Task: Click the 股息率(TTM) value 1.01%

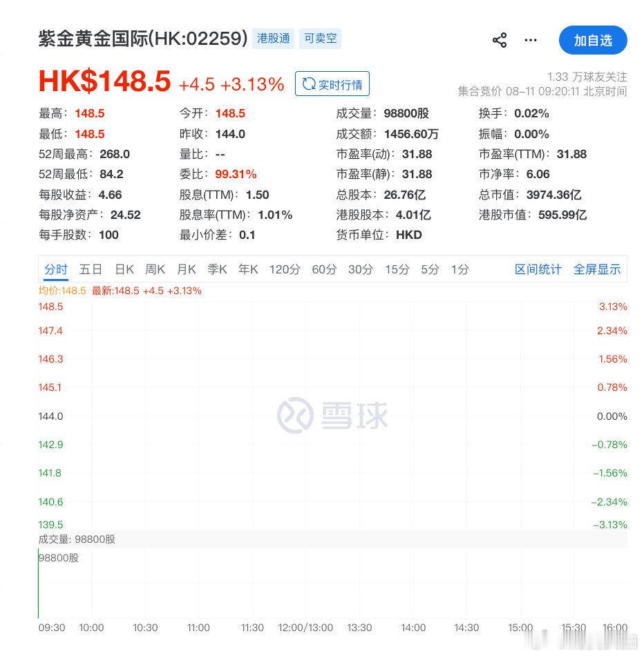Action: point(275,215)
